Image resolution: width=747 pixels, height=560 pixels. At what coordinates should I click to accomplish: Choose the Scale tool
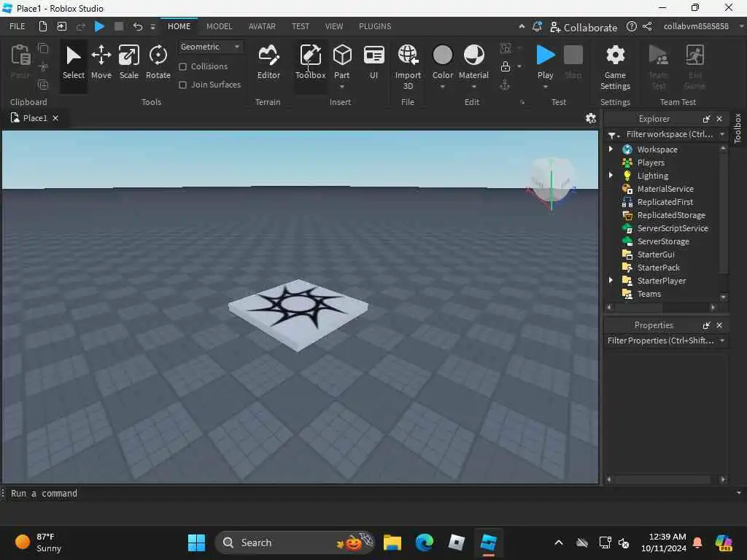(x=128, y=63)
